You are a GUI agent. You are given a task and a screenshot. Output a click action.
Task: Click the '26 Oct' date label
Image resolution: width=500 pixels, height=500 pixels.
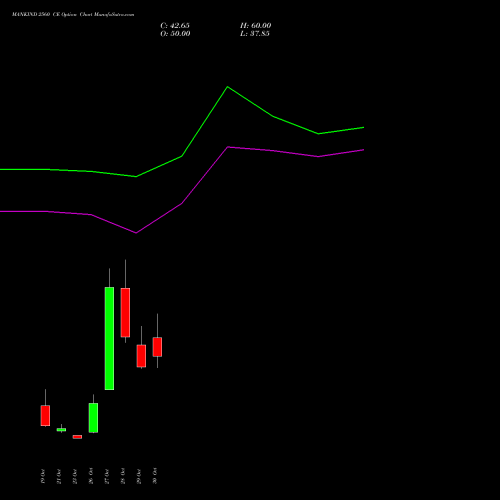91,476
